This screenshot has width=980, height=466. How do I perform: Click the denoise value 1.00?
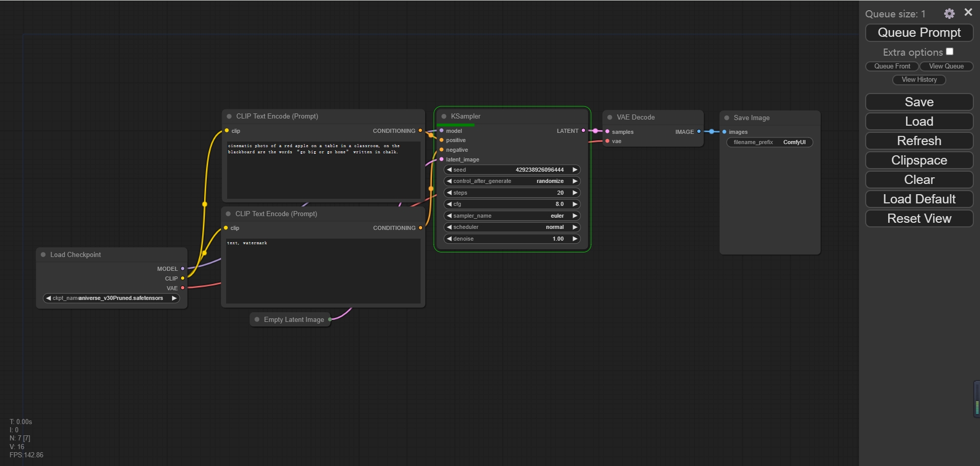click(558, 239)
